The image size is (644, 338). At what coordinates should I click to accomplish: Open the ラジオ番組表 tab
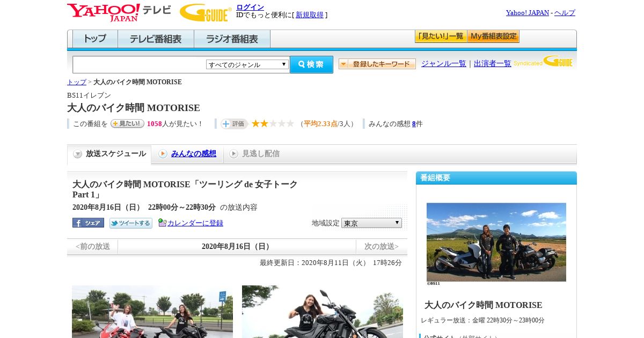tap(232, 39)
